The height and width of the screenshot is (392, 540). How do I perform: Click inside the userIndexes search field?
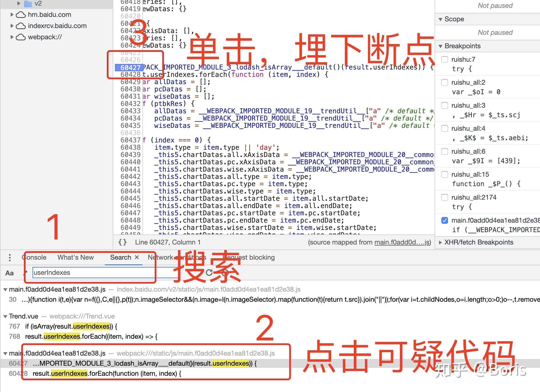93,272
